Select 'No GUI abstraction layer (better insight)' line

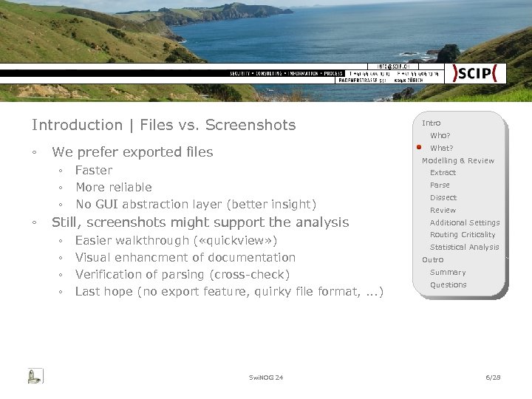click(x=196, y=204)
